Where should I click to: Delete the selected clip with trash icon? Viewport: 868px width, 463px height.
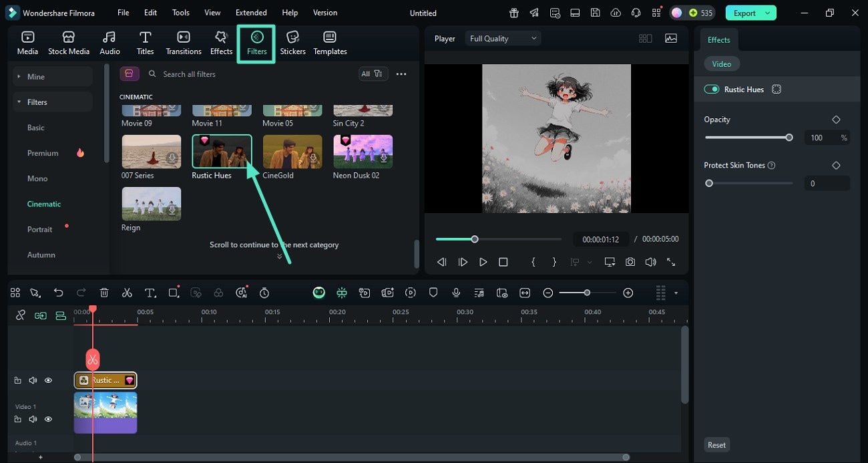(x=104, y=293)
